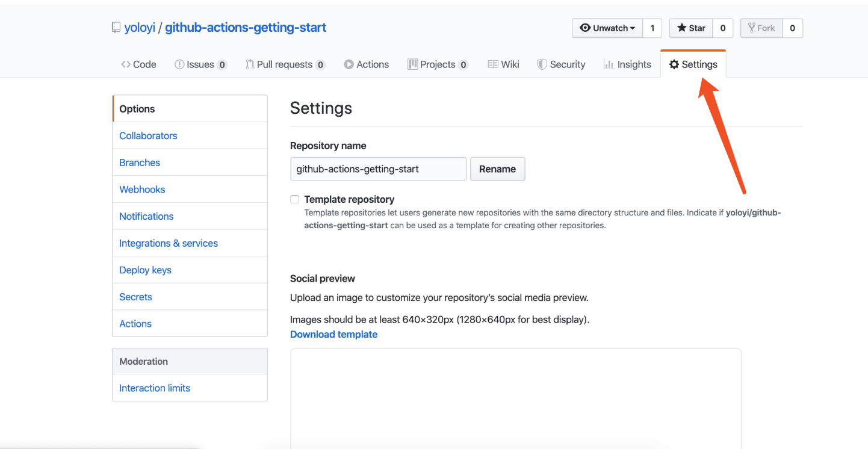Open Secrets in the settings sidebar

190,297
